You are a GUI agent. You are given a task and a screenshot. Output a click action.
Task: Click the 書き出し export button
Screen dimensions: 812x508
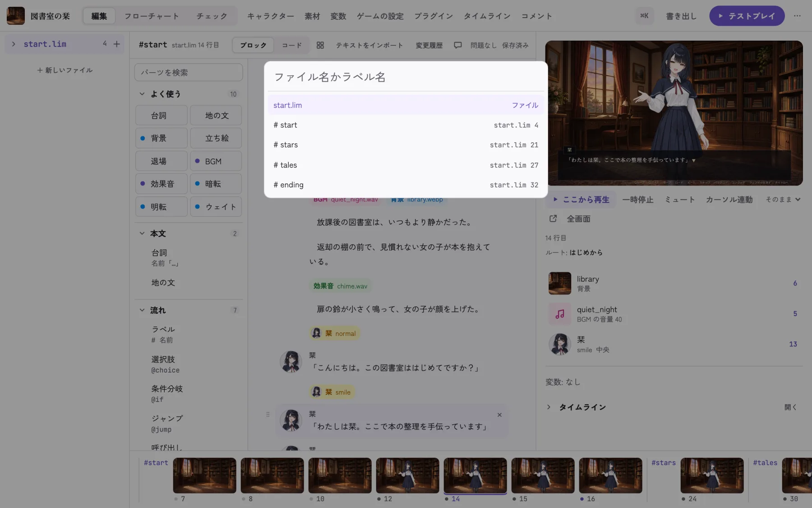pyautogui.click(x=681, y=16)
